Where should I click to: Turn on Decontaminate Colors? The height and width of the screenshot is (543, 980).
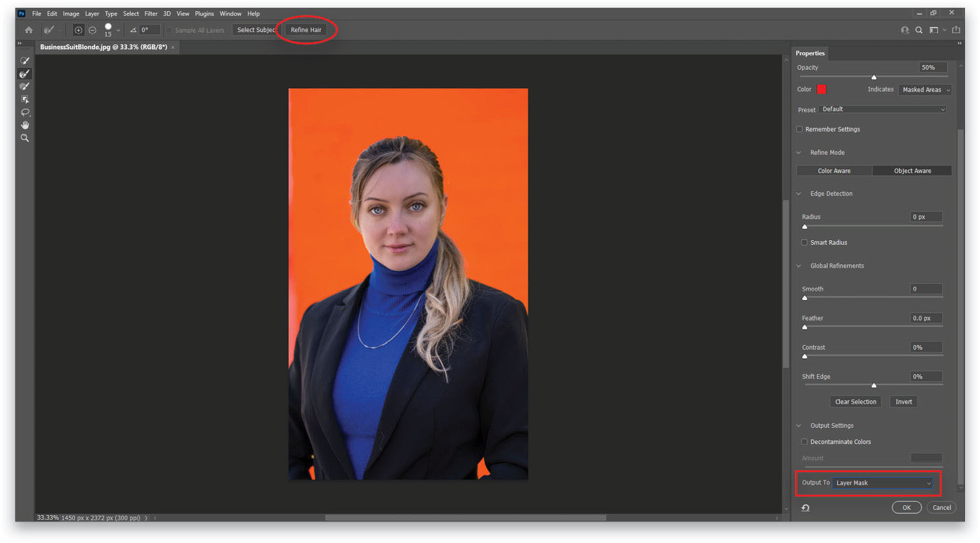tap(805, 441)
